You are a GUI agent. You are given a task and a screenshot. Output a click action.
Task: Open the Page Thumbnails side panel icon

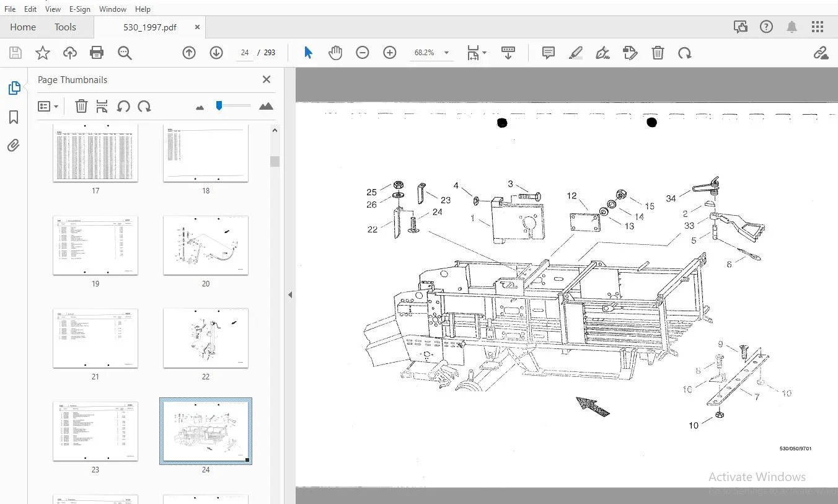[x=14, y=88]
